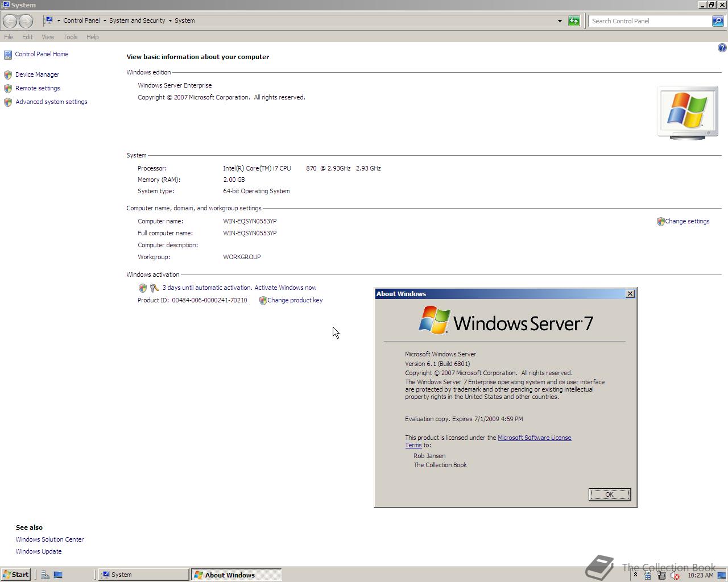Click the 2.00 GB memory value
The width and height of the screenshot is (728, 582).
click(234, 180)
